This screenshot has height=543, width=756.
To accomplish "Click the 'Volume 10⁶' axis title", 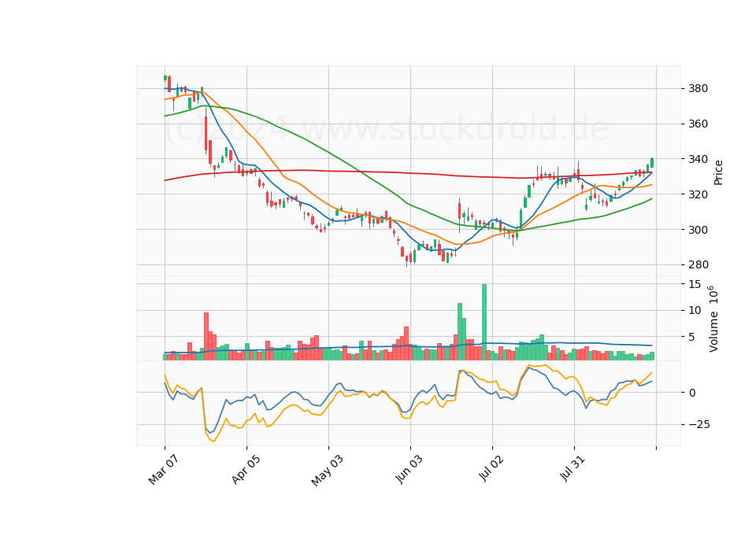I will [713, 319].
